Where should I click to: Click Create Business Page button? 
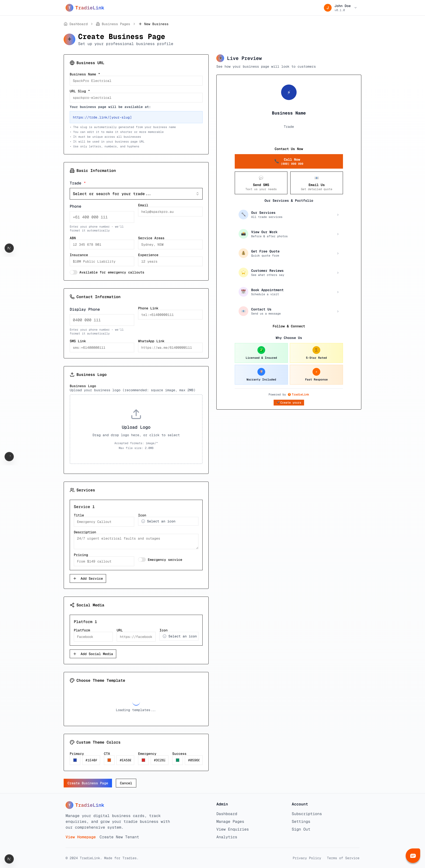tap(88, 783)
